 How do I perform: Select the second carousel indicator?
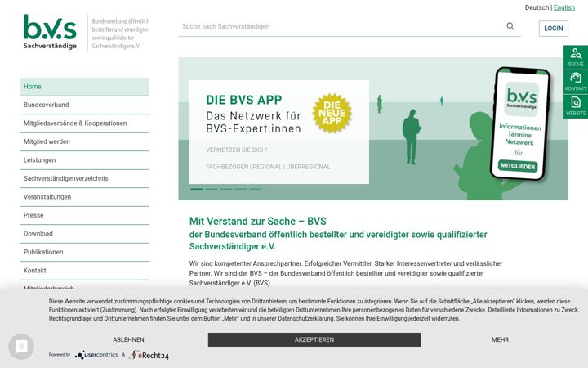click(x=212, y=189)
